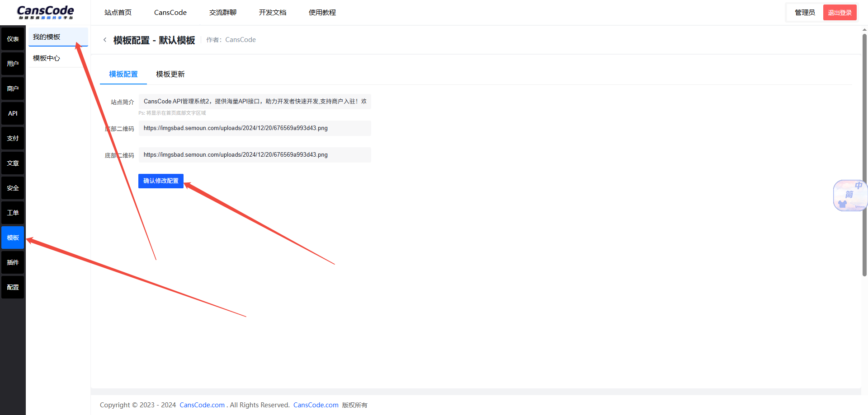Image resolution: width=868 pixels, height=415 pixels.
Task: Click the floating 中/简 language widget
Action: [849, 195]
